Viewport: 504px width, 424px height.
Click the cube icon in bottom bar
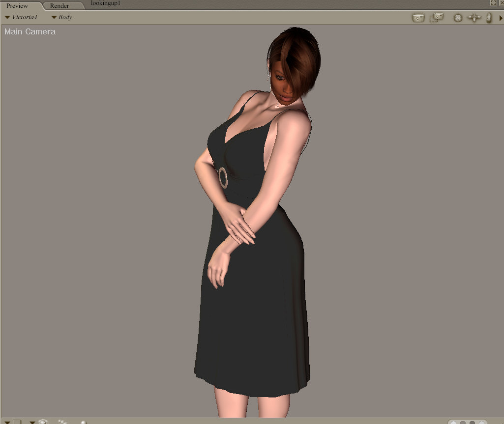(x=43, y=422)
